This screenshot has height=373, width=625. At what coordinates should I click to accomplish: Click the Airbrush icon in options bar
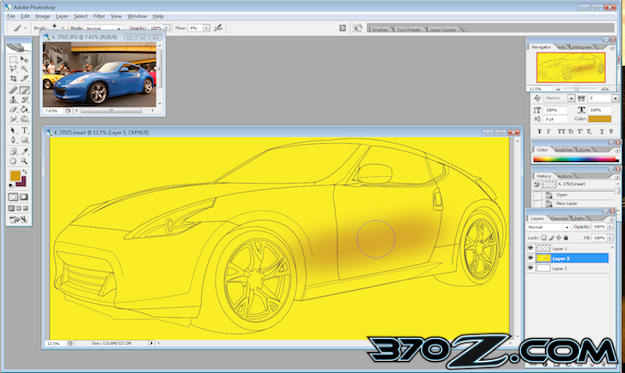(218, 27)
